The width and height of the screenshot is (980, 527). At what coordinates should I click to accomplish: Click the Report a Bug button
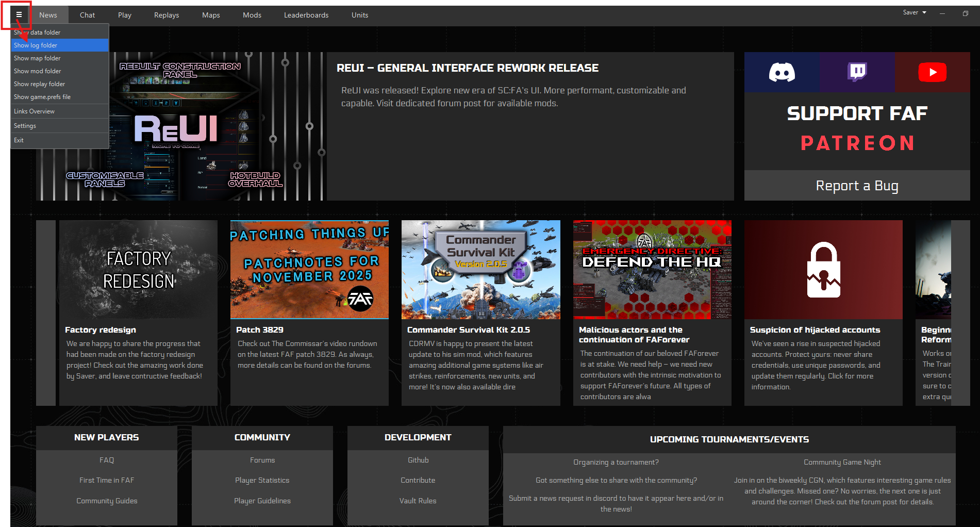pyautogui.click(x=857, y=186)
